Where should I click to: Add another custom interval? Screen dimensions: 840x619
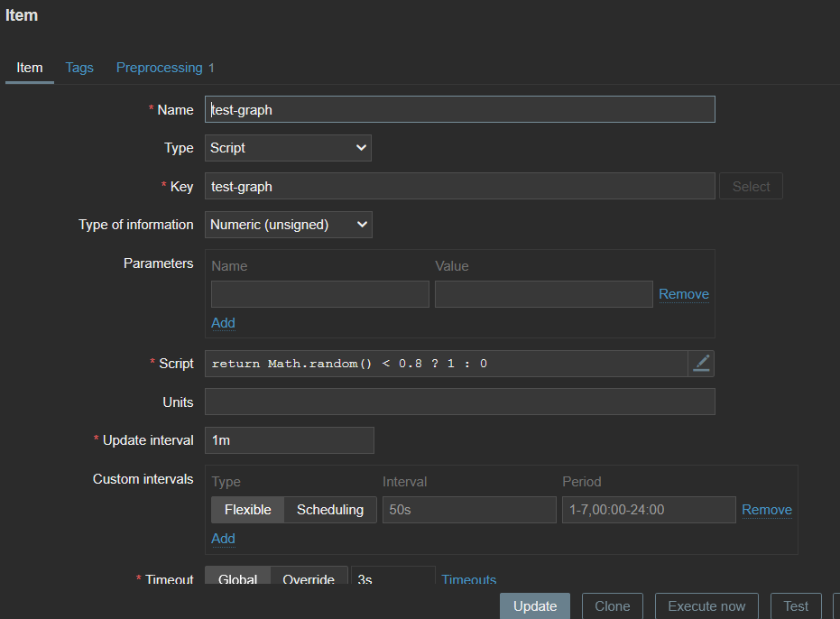223,539
